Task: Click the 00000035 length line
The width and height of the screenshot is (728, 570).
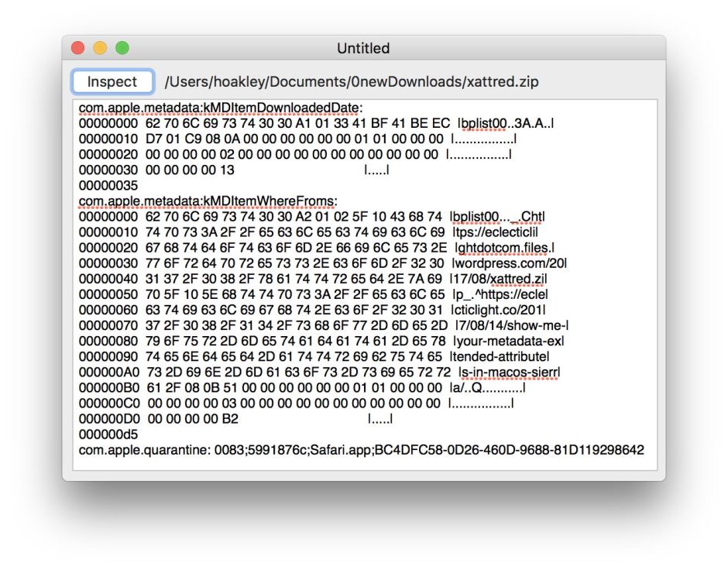Action: pos(108,186)
